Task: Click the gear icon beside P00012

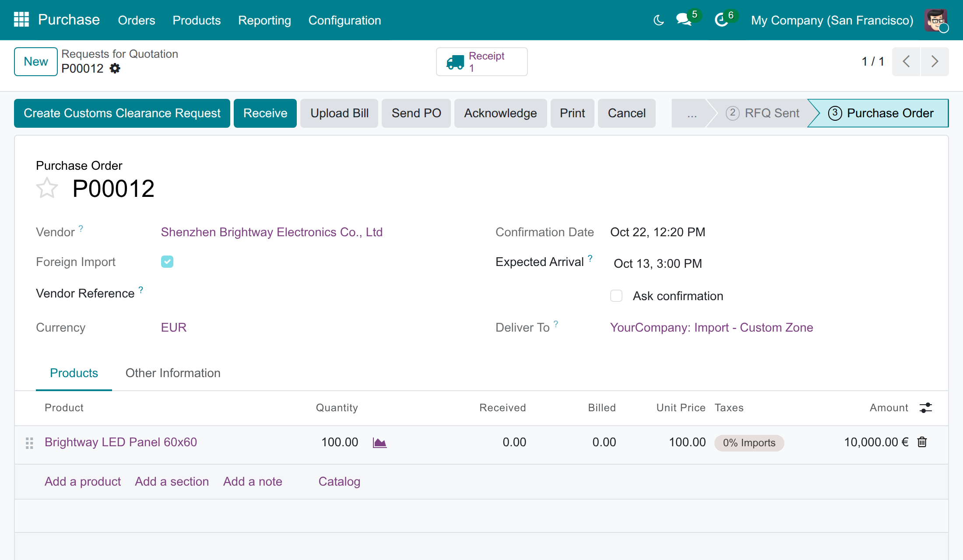Action: [115, 69]
